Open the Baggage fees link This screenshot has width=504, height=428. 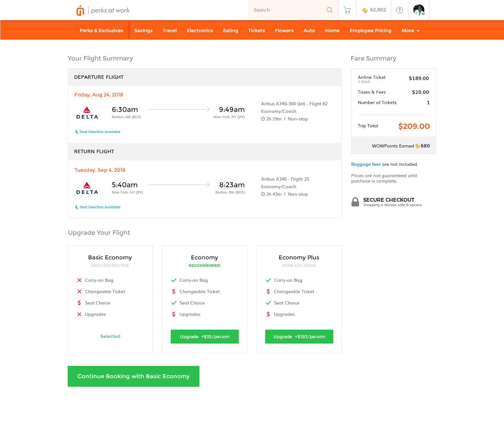(x=366, y=164)
